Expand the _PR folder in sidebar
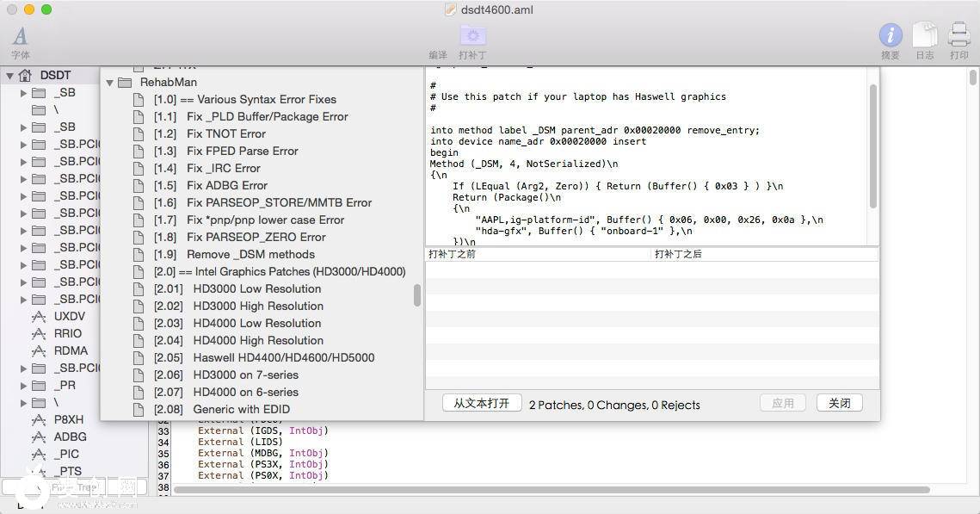This screenshot has height=514, width=980. [23, 385]
